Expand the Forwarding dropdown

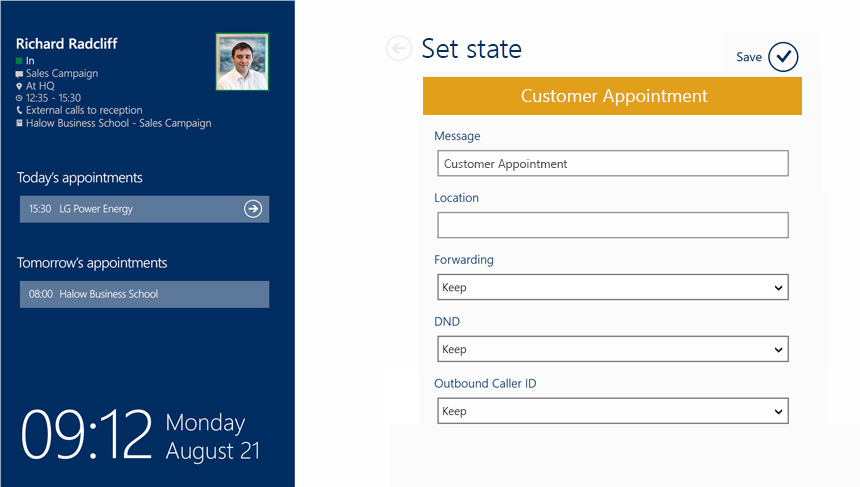(x=613, y=287)
